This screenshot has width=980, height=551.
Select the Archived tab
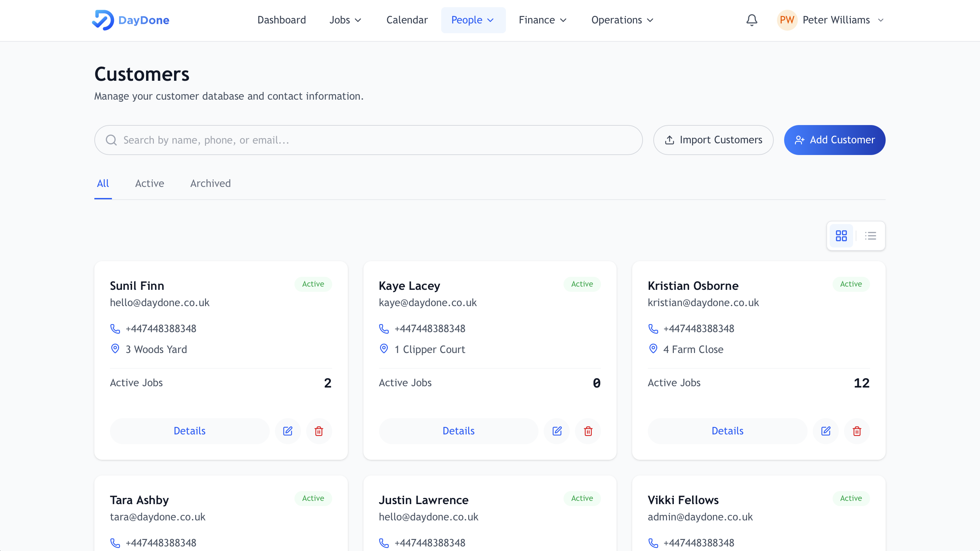211,184
